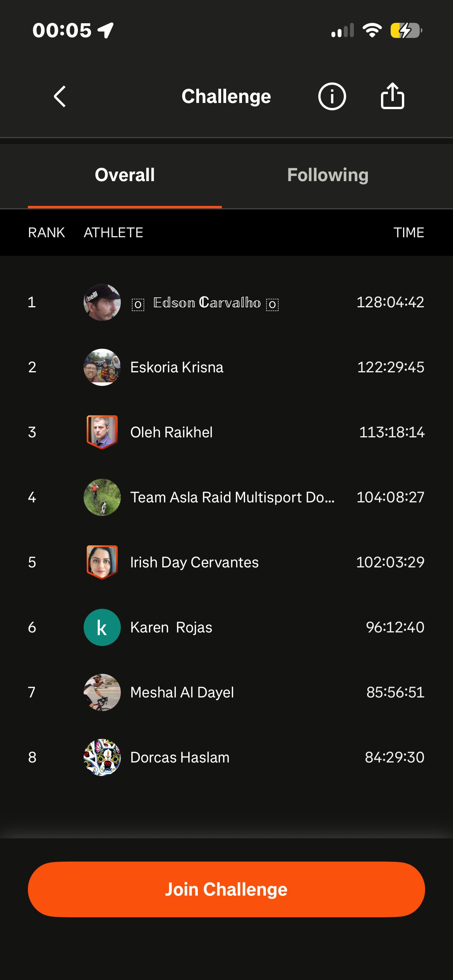The width and height of the screenshot is (453, 980).
Task: Tap the battery status indicator
Action: coord(406,31)
